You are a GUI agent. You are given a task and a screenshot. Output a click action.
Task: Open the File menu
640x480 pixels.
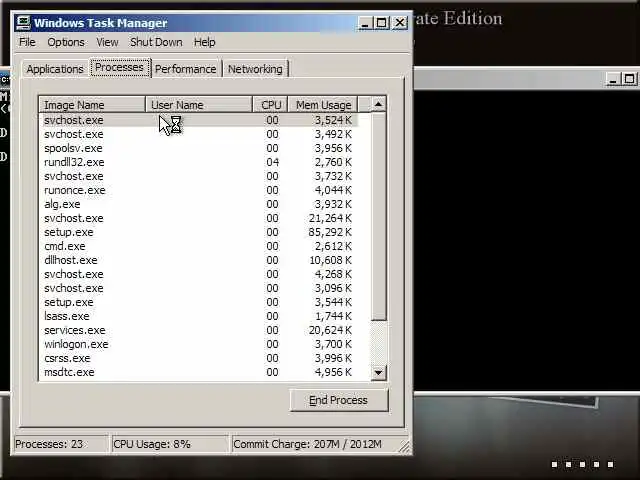point(27,42)
